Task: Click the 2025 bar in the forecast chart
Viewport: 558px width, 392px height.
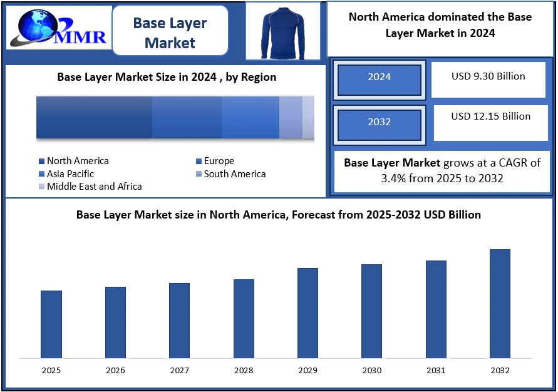Action: [51, 324]
